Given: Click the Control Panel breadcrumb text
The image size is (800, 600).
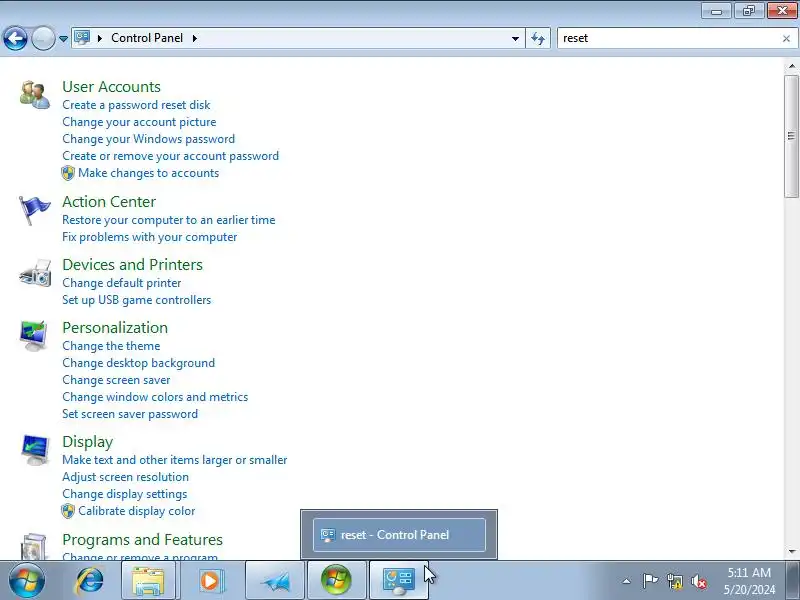Looking at the screenshot, I should 147,38.
